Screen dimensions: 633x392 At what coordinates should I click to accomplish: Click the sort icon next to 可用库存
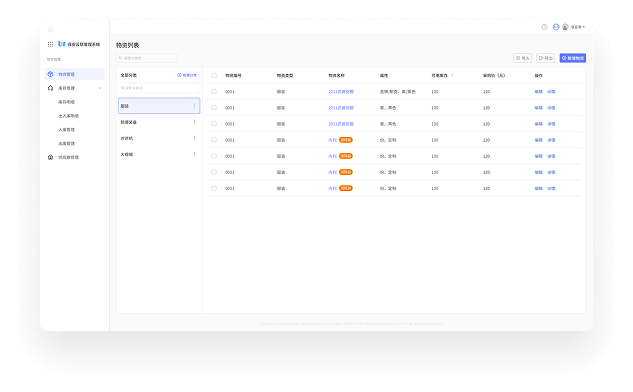tap(452, 75)
